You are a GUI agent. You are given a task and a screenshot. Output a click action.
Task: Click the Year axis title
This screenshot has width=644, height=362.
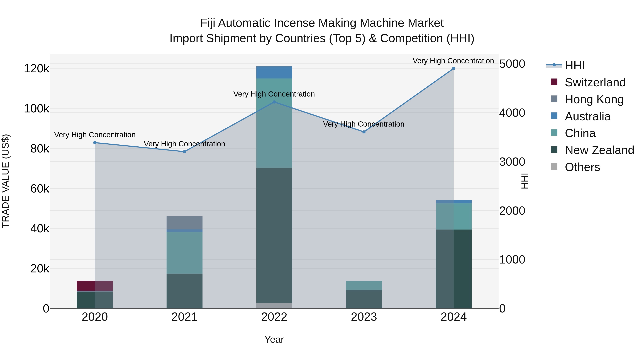274,339
